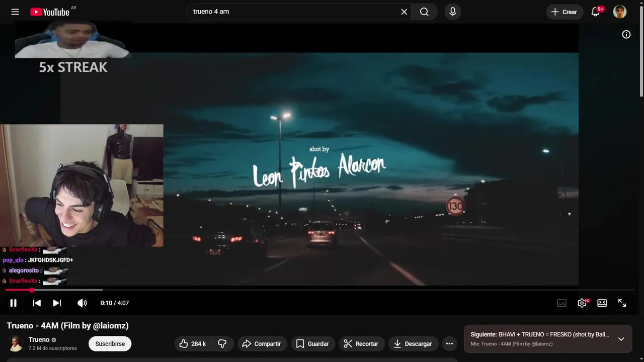Skip to next video
Screen dimensions: 644x362
click(x=57, y=303)
